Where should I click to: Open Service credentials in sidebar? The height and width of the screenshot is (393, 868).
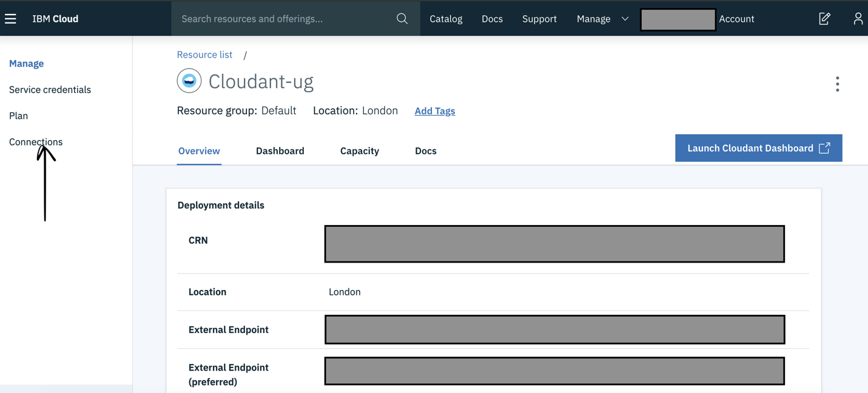50,90
